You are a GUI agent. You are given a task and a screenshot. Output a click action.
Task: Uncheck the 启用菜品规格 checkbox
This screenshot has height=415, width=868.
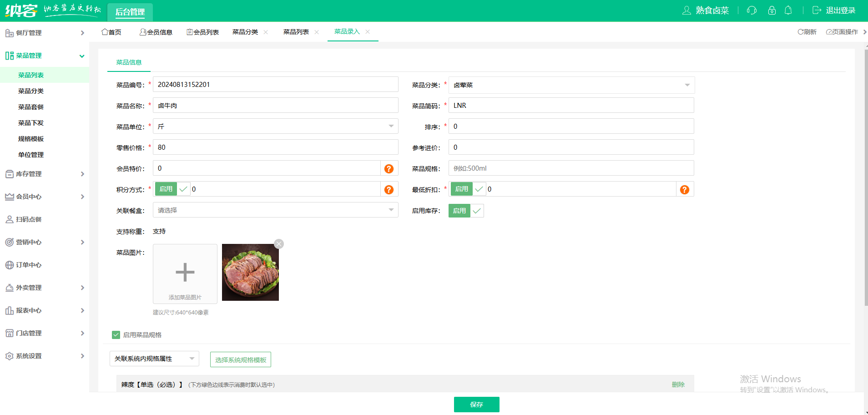click(116, 335)
